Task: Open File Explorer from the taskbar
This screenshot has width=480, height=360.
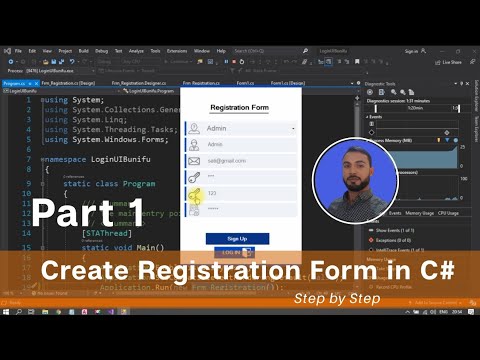Action: tap(45, 312)
